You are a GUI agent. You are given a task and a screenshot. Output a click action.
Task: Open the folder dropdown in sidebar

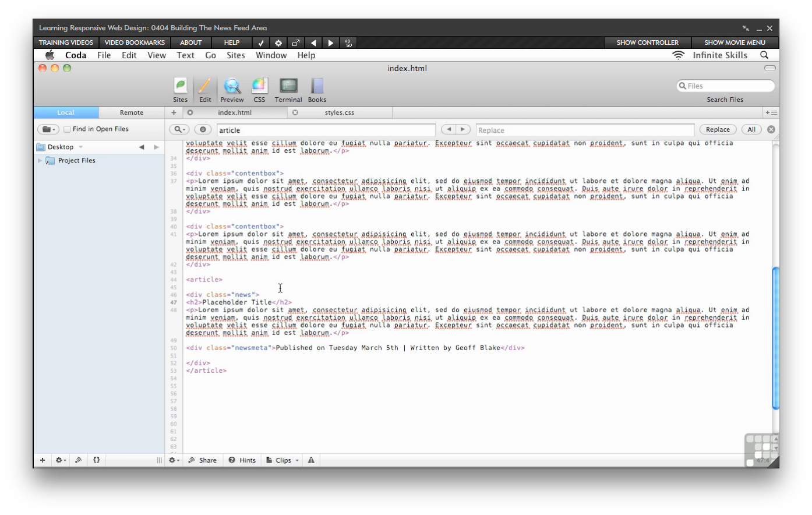(x=48, y=129)
